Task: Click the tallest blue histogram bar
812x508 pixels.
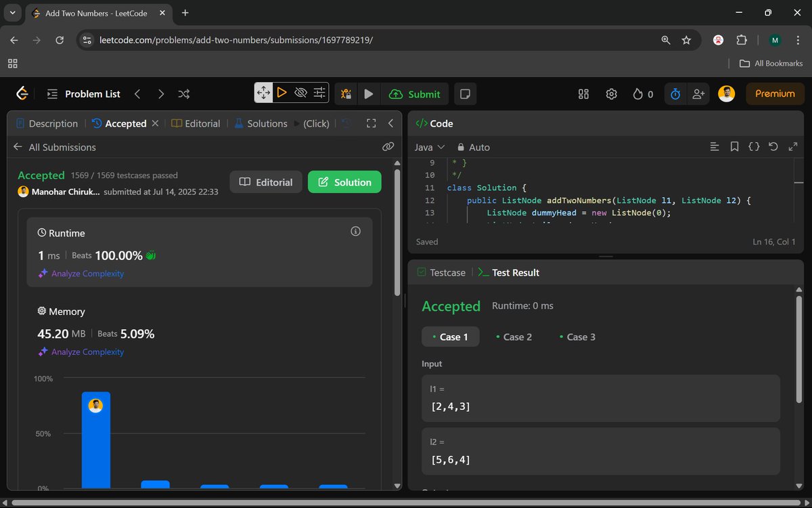Action: tap(95, 440)
